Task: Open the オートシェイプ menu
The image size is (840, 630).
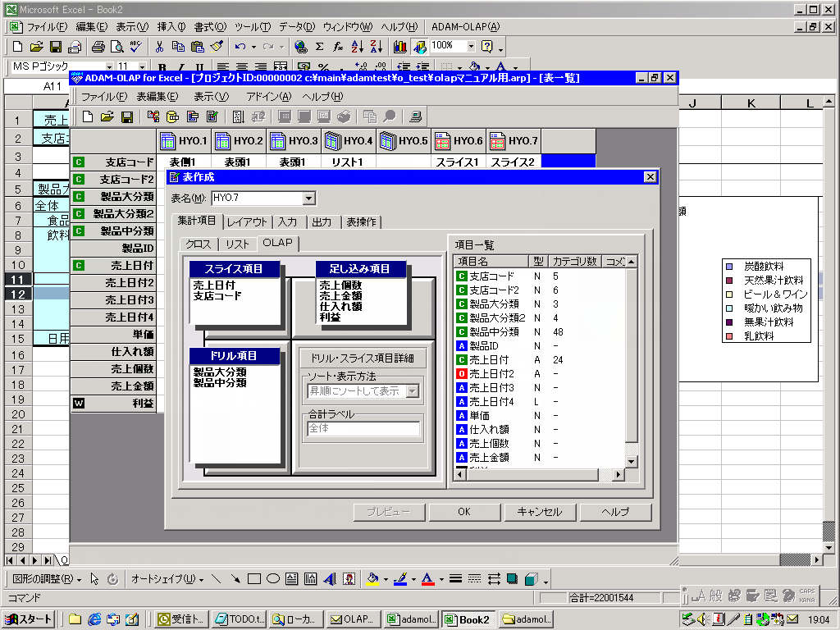Action: 167,578
